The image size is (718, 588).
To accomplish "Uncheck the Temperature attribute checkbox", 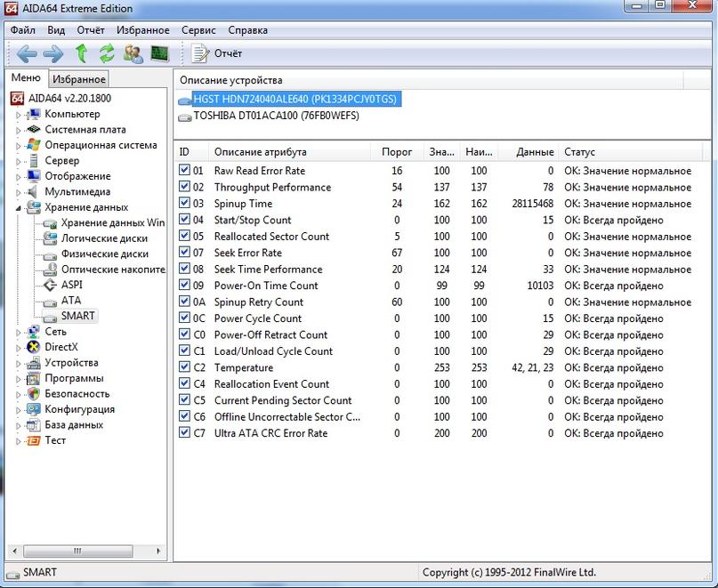I will (x=184, y=366).
